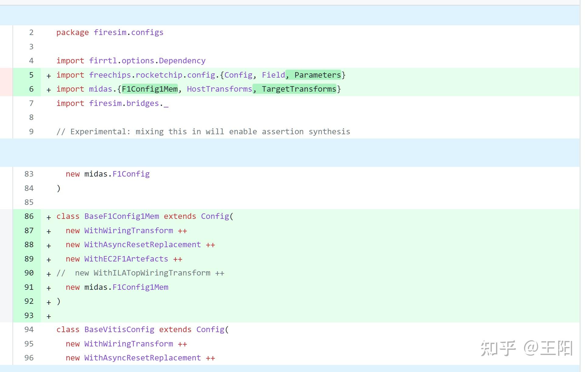Click the plus marker on line 6
This screenshot has height=372, width=588.
49,90
